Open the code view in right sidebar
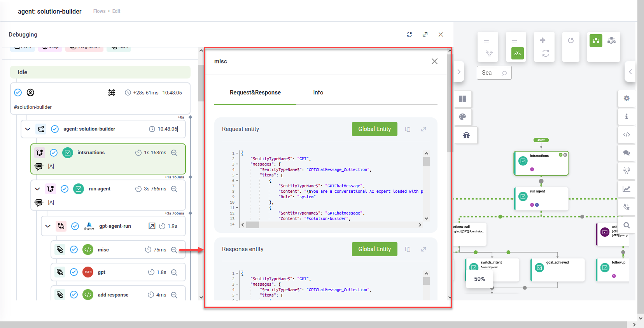 [x=626, y=135]
